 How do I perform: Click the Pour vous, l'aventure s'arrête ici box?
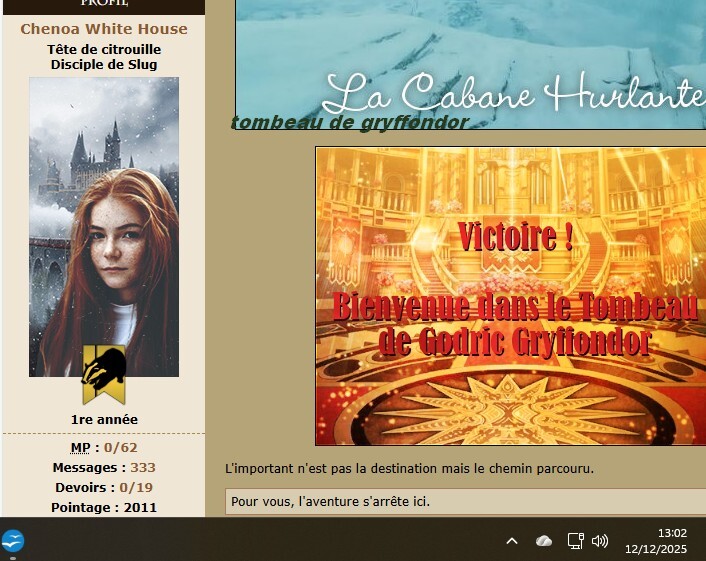point(466,502)
